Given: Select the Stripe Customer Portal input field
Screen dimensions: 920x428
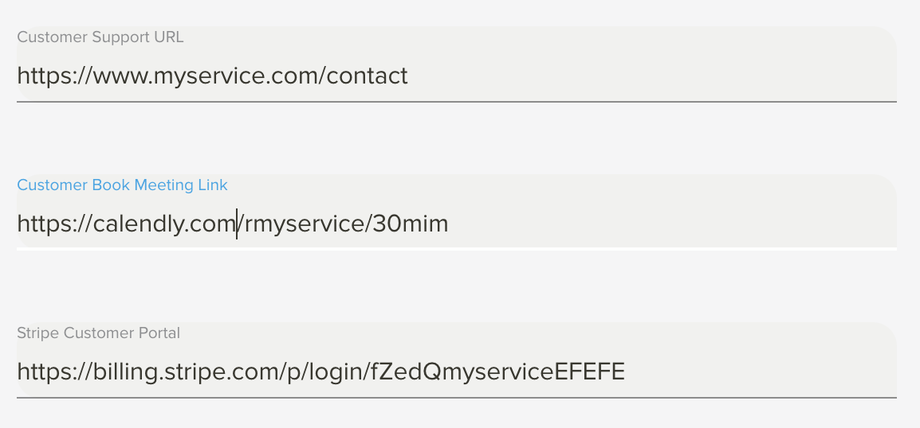Looking at the screenshot, I should [456, 372].
